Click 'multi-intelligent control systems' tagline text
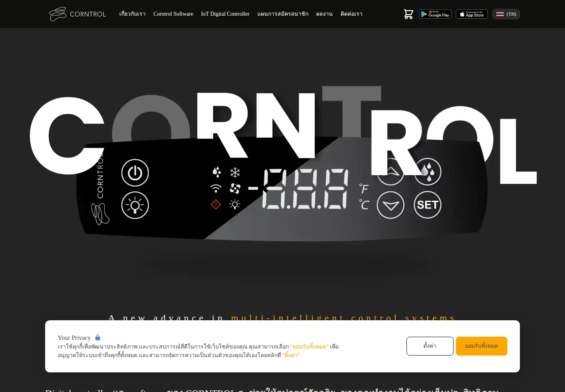The image size is (565, 392). 343,317
